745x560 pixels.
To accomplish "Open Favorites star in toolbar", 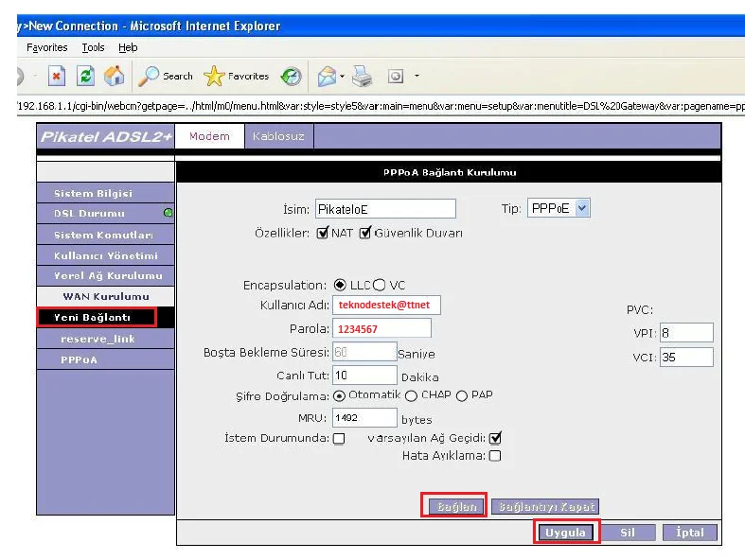I will 238,76.
